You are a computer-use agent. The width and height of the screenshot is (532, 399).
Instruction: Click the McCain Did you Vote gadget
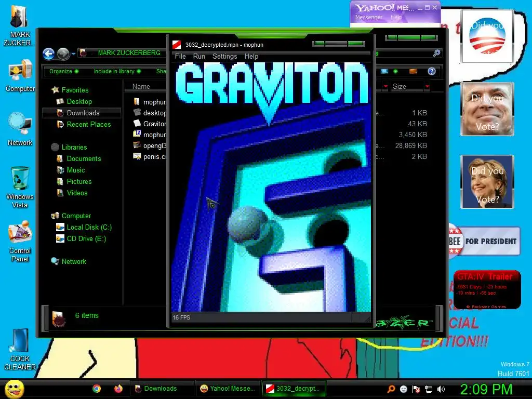coord(487,109)
